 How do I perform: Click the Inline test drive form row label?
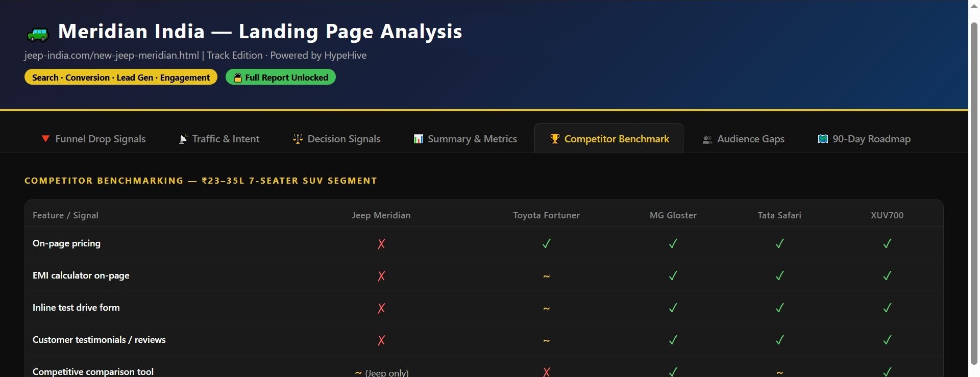click(76, 308)
